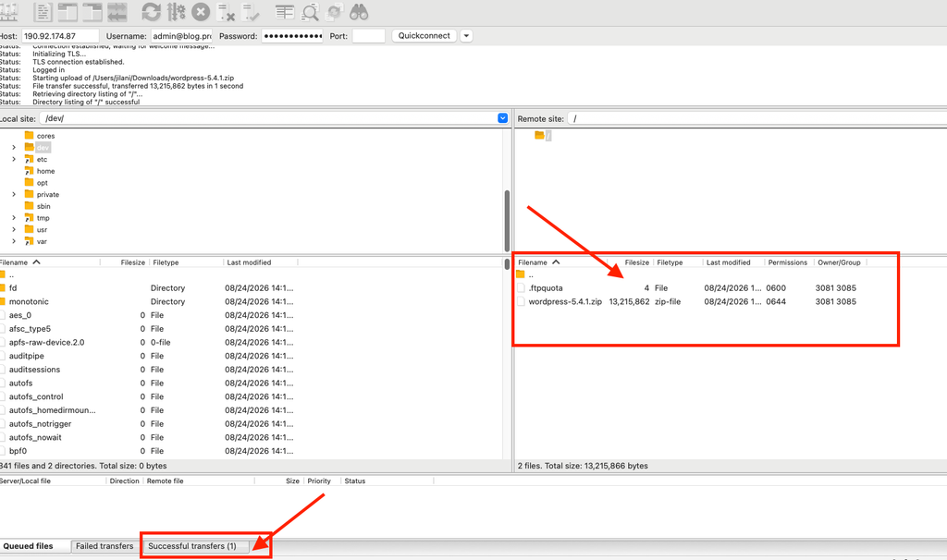Click the Username input field
The height and width of the screenshot is (560, 947).
tap(181, 36)
